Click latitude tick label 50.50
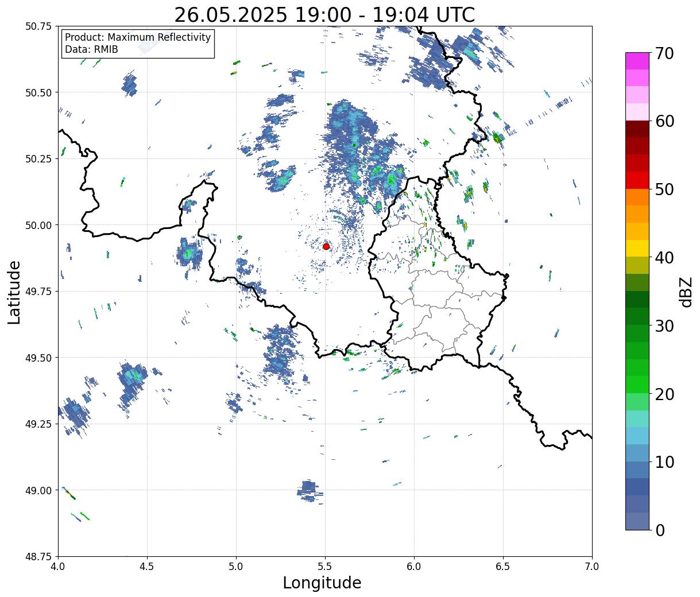The height and width of the screenshot is (597, 700). pyautogui.click(x=38, y=92)
